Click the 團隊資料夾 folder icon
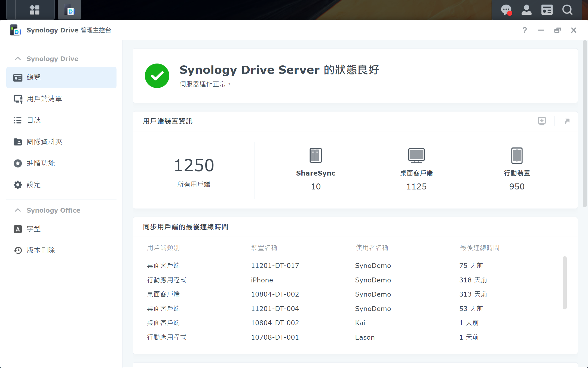The image size is (588, 368). coord(18,142)
